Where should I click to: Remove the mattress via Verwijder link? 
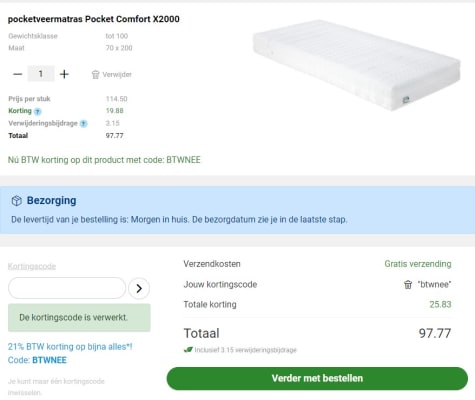point(117,74)
